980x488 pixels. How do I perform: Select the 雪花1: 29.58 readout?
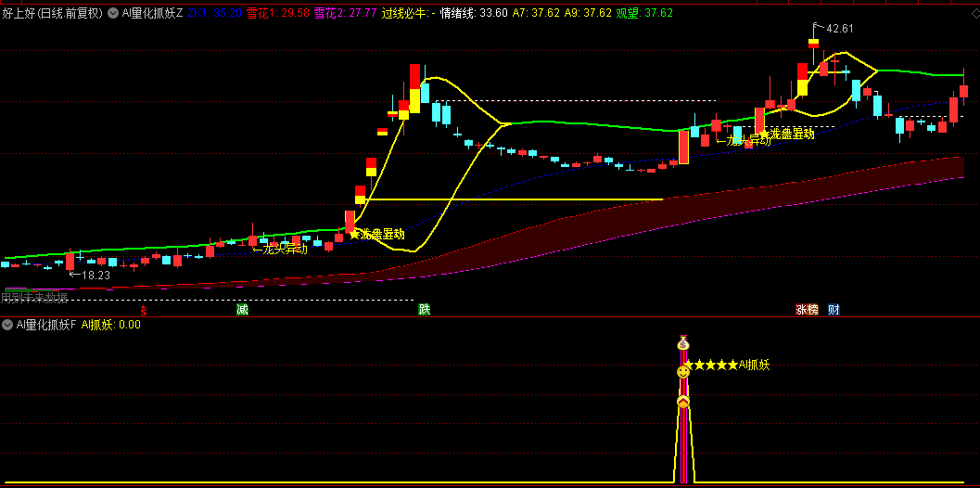pyautogui.click(x=277, y=12)
